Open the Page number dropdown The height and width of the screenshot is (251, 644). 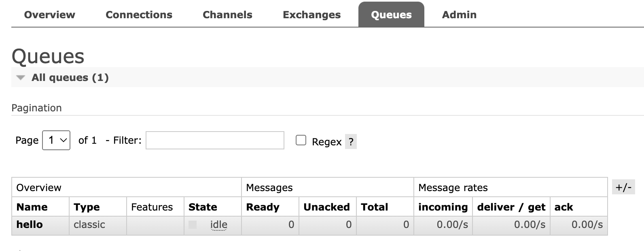click(56, 140)
